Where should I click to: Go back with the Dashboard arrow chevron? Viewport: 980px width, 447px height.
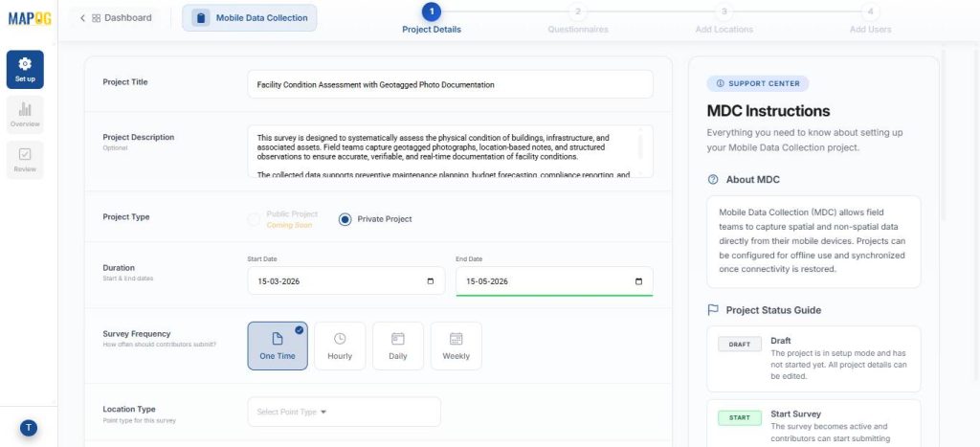click(82, 18)
